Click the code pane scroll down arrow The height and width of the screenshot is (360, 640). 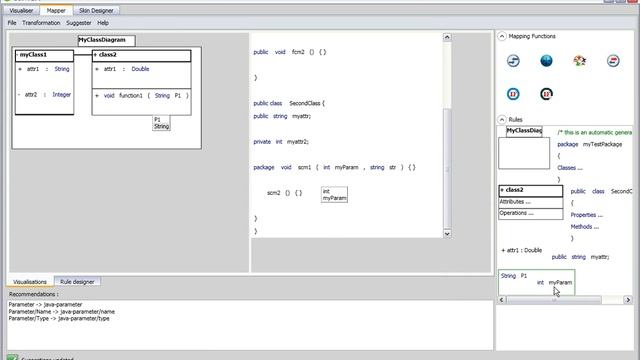point(447,233)
